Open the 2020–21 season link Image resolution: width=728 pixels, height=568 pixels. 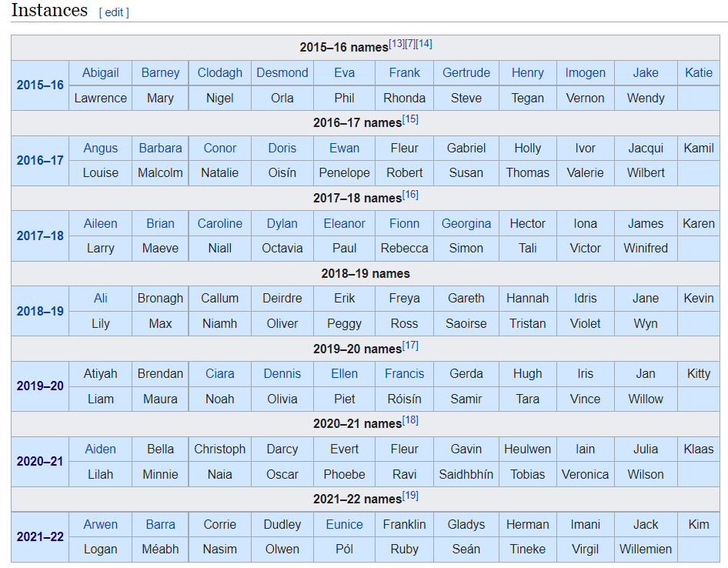(40, 462)
